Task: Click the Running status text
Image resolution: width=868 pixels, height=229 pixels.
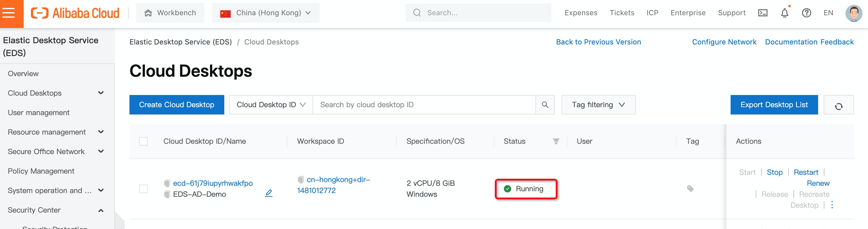Action: point(529,188)
